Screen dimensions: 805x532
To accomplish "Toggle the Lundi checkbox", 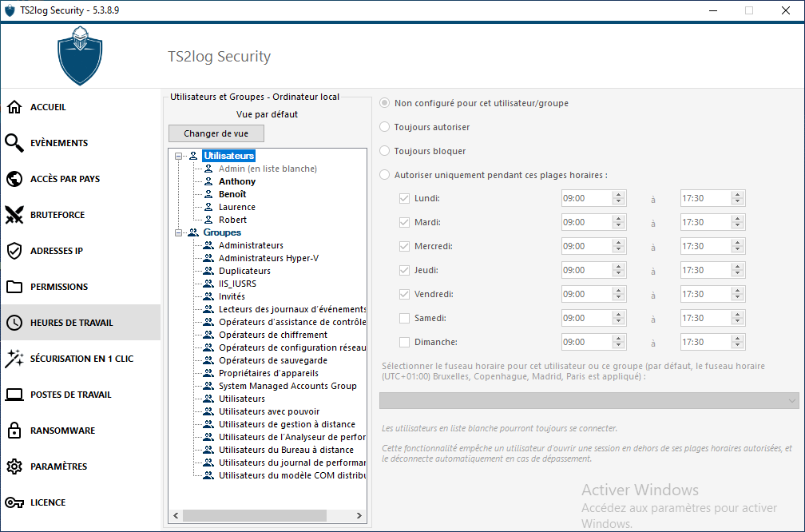I will click(405, 198).
